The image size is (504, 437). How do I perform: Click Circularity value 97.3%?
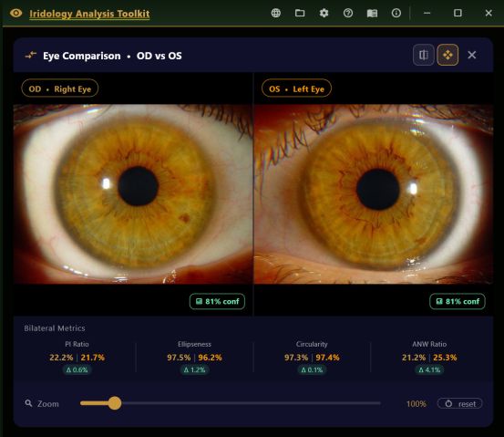pos(296,358)
